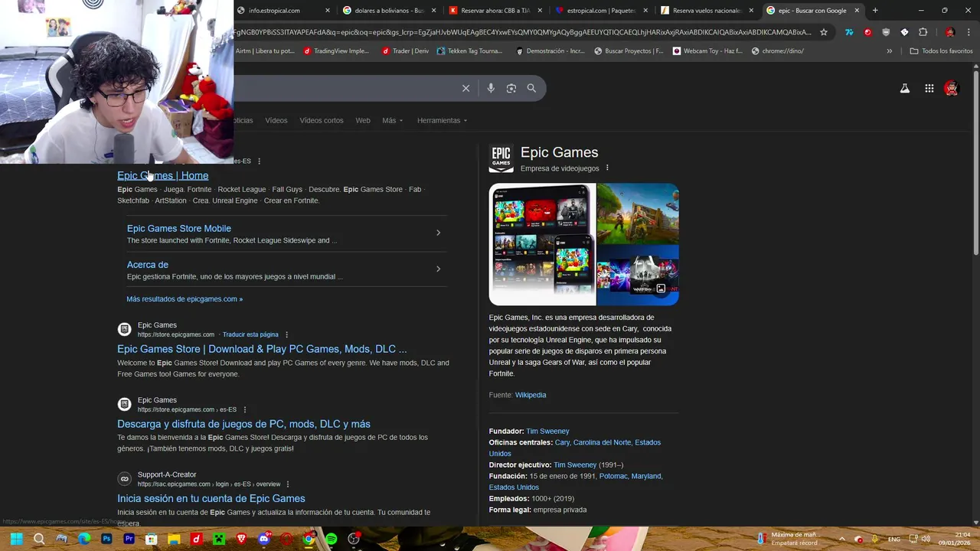Open Minecraft creeper icon in taskbar
Screen dimensions: 980x551
tap(219, 539)
